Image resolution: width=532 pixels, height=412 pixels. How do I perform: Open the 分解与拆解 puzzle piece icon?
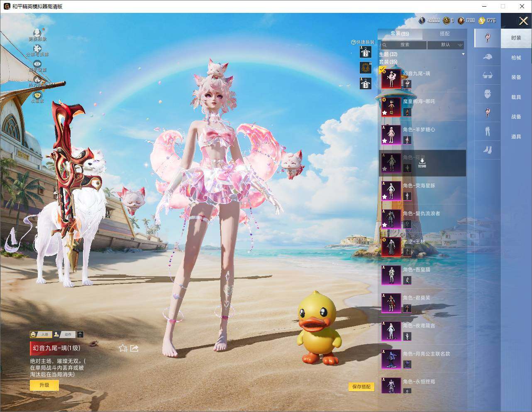(x=37, y=49)
